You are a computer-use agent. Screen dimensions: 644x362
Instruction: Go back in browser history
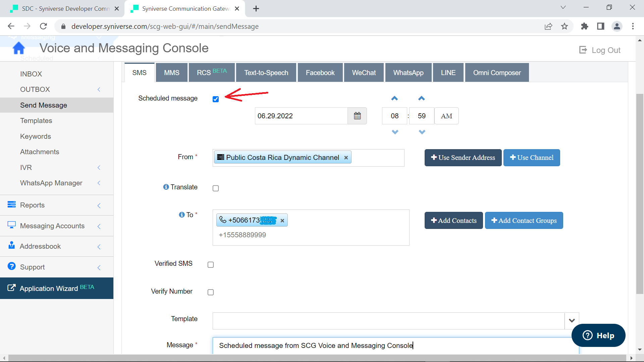[11, 26]
